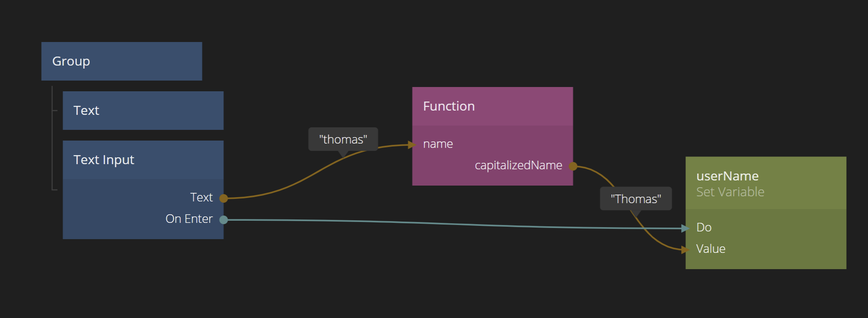Click the Text output port dot
868x318 pixels.
point(223,198)
